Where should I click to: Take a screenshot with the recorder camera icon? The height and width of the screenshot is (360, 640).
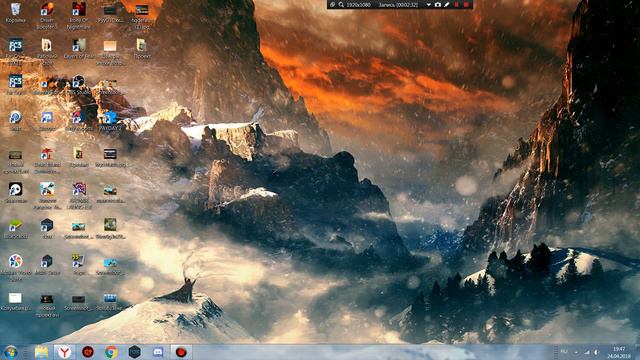point(438,5)
